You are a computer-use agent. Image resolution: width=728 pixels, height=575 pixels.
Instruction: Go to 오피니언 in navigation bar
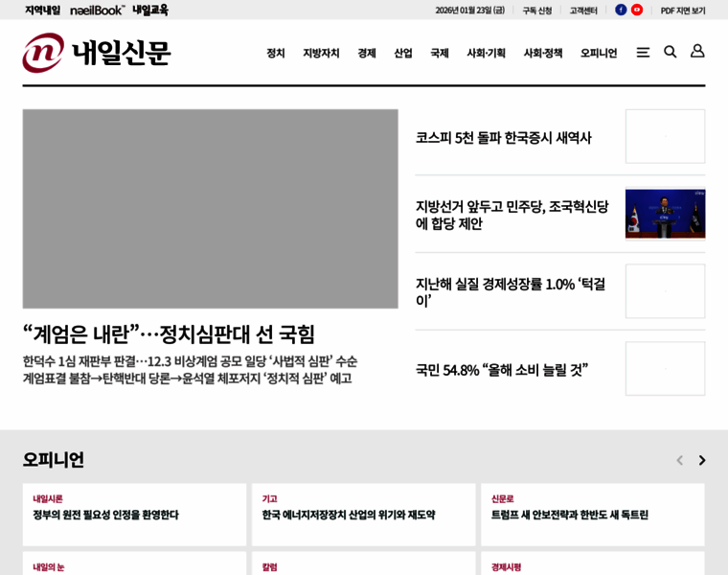tap(599, 54)
